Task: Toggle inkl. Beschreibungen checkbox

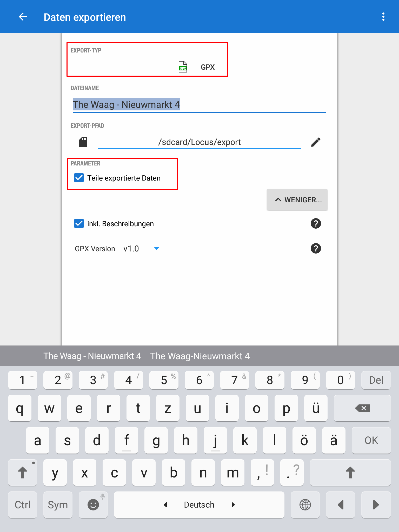Action: point(79,224)
